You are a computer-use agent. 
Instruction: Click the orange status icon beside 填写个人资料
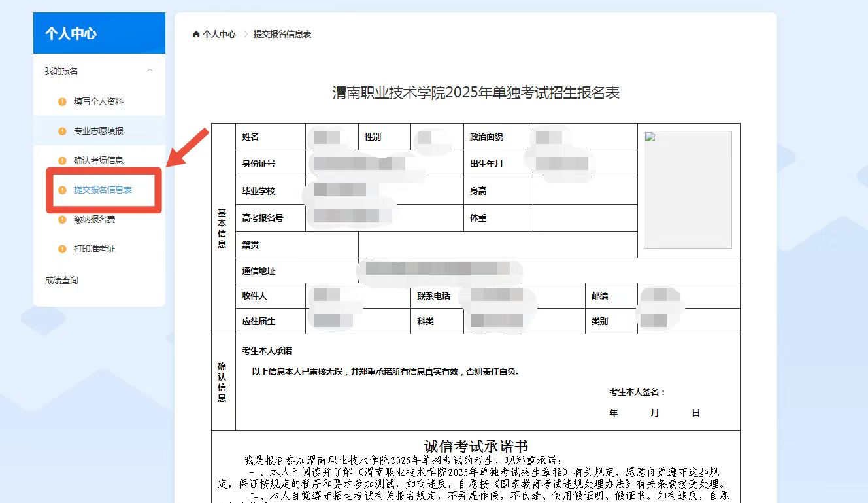point(63,101)
